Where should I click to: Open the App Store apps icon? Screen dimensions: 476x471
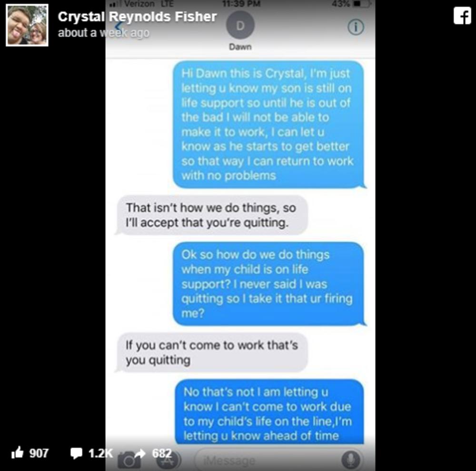tap(169, 461)
